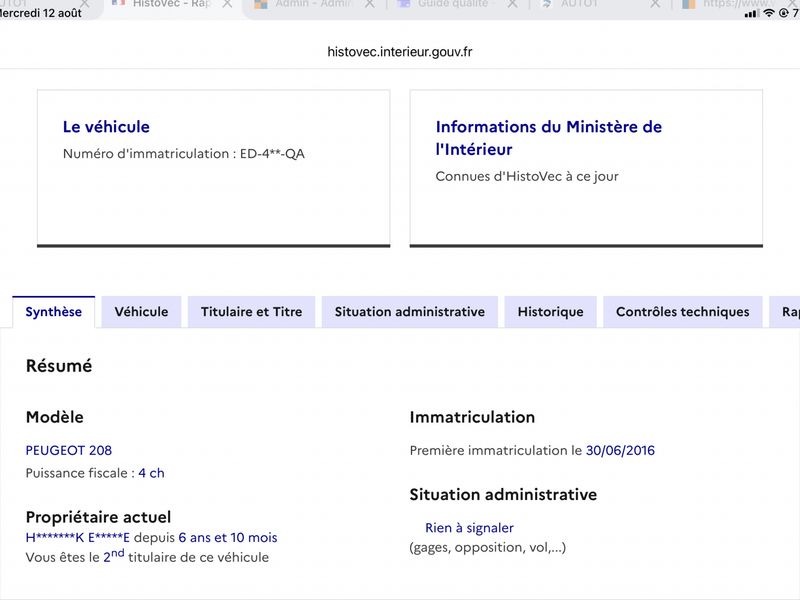
Task: Click the 6 ans et 10 mois duration
Action: click(x=228, y=538)
